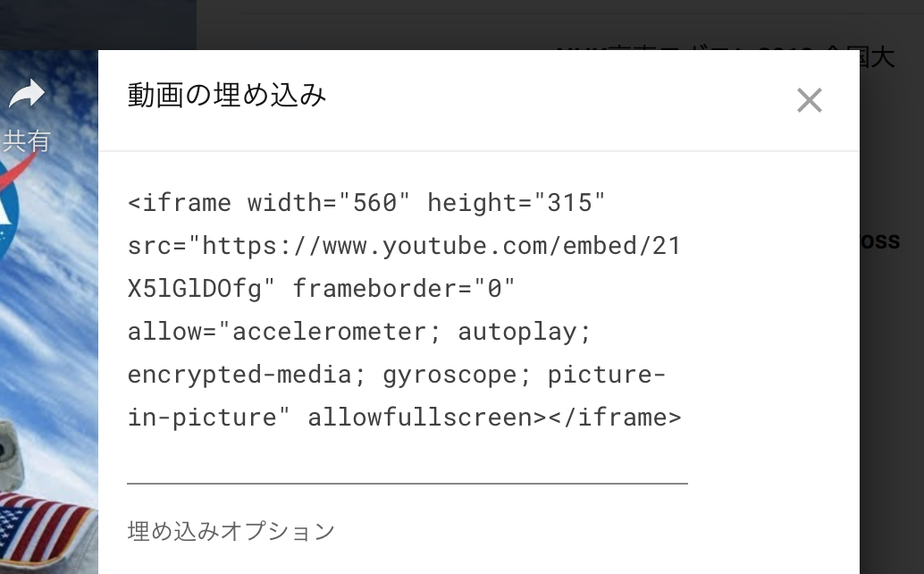Click the allow="accelerometer; autoplay;" line

coord(359,332)
